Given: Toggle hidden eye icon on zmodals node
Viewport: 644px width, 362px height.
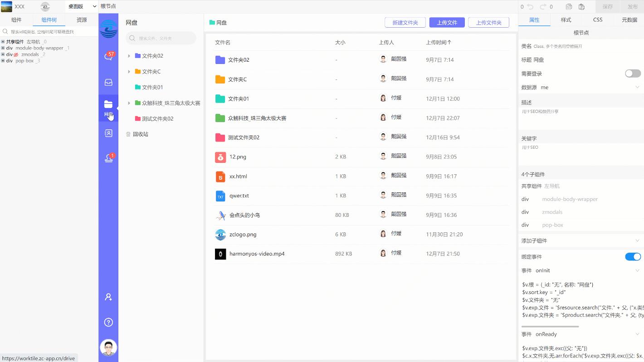Looking at the screenshot, I should pos(16,54).
